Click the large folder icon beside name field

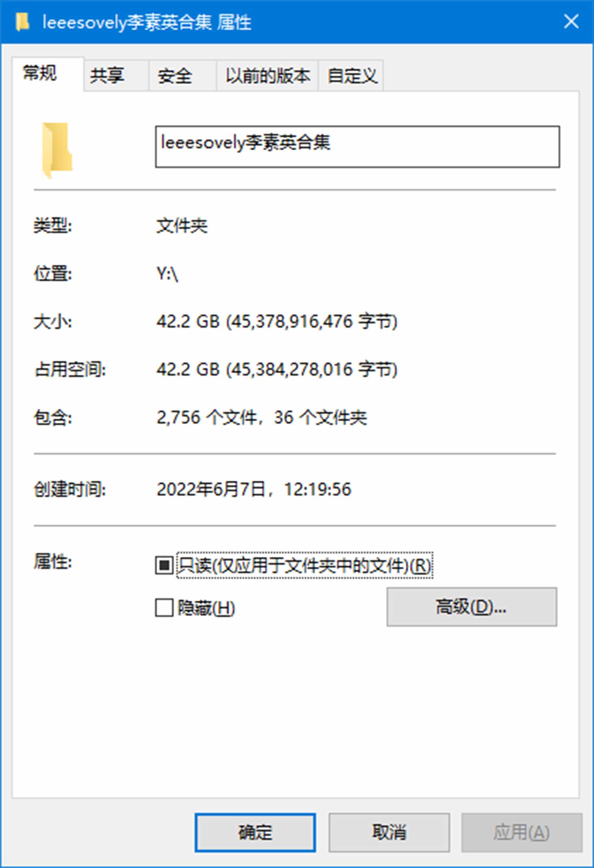(x=57, y=150)
